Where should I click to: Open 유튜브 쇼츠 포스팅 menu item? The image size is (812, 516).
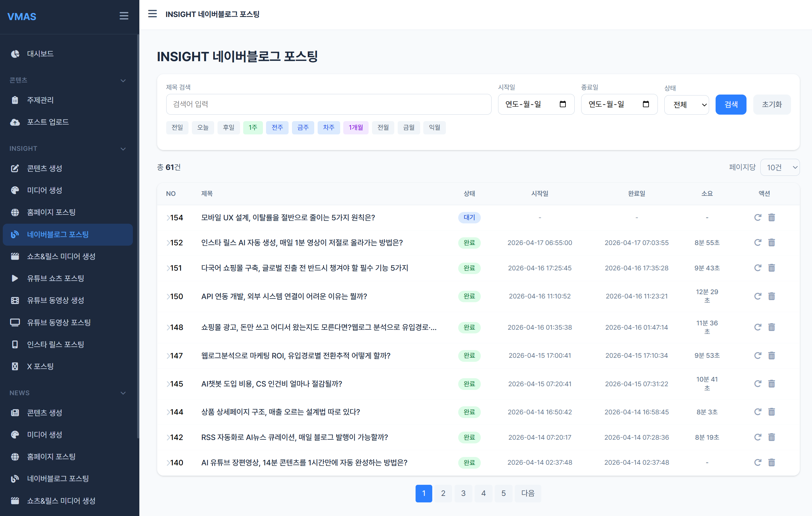click(55, 278)
